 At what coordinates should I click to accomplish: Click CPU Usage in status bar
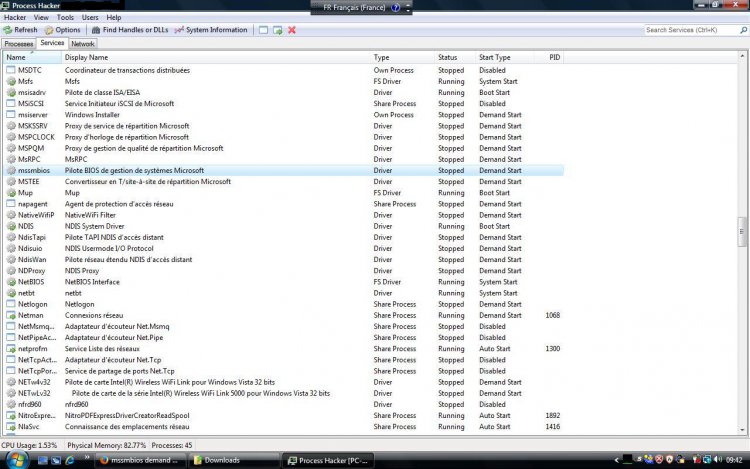click(x=29, y=446)
